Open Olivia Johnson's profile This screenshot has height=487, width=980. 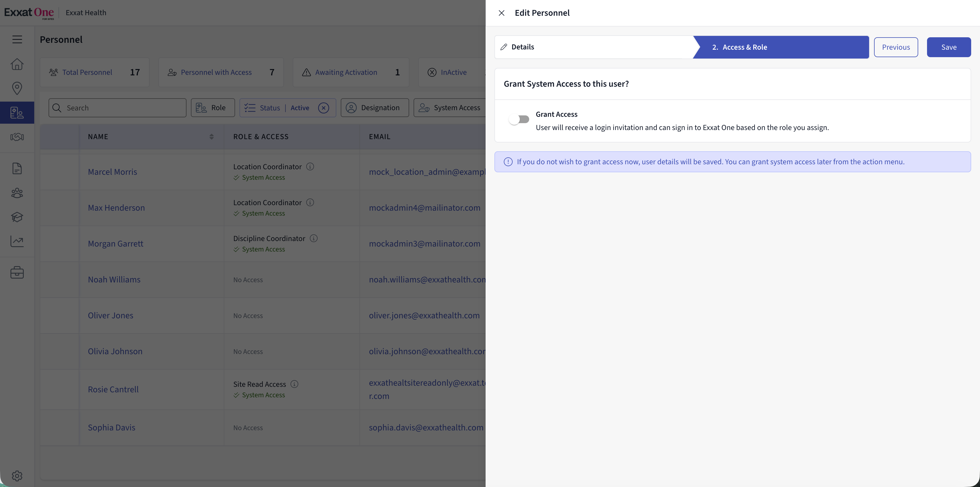tap(115, 351)
